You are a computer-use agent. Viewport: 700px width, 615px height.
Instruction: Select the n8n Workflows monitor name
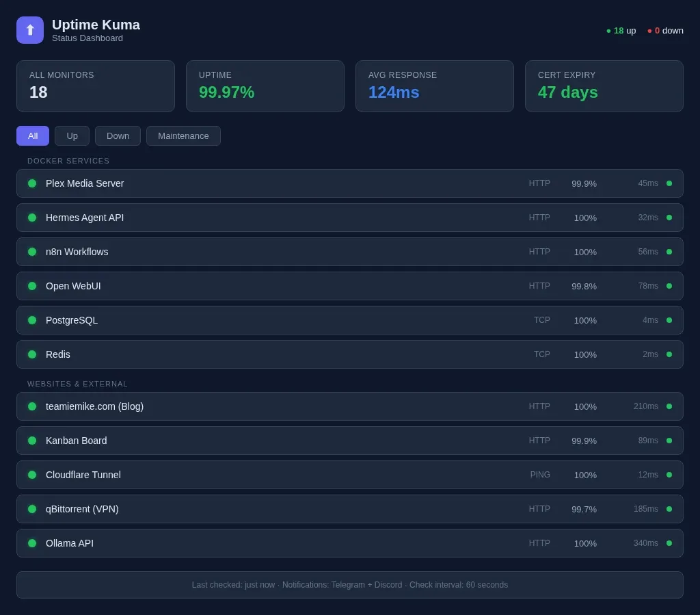77,252
